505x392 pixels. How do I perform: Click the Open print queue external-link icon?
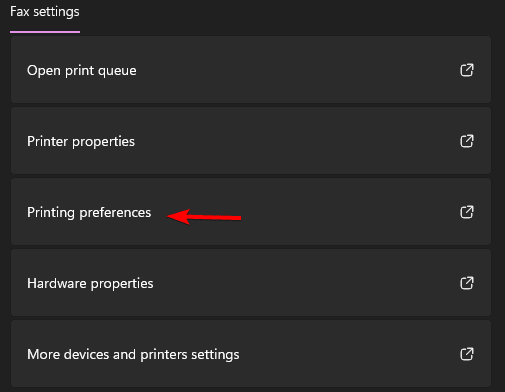tap(467, 70)
